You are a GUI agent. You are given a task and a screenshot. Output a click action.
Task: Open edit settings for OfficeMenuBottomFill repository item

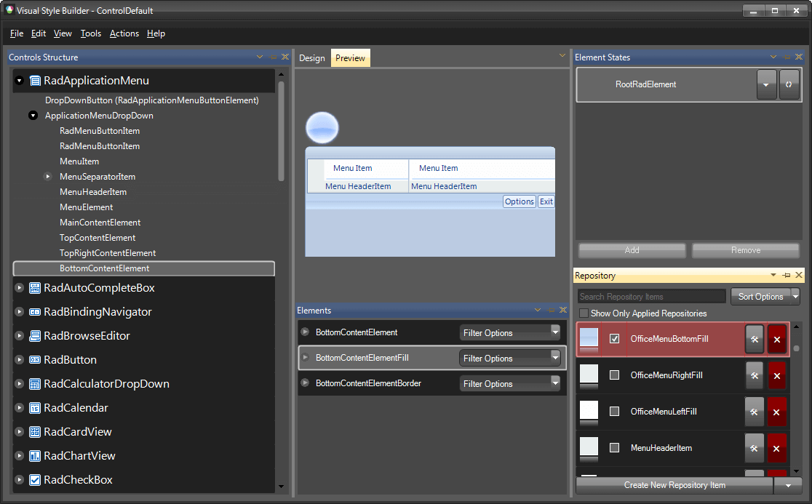755,339
